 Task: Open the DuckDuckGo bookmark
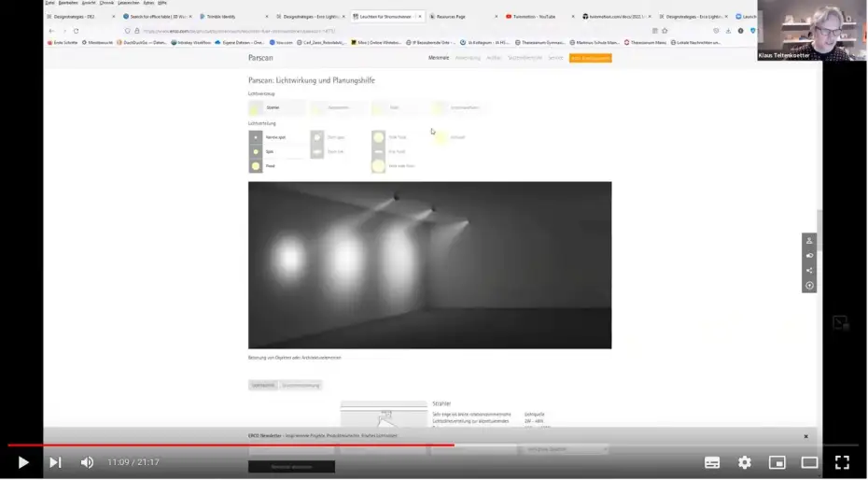(x=141, y=42)
